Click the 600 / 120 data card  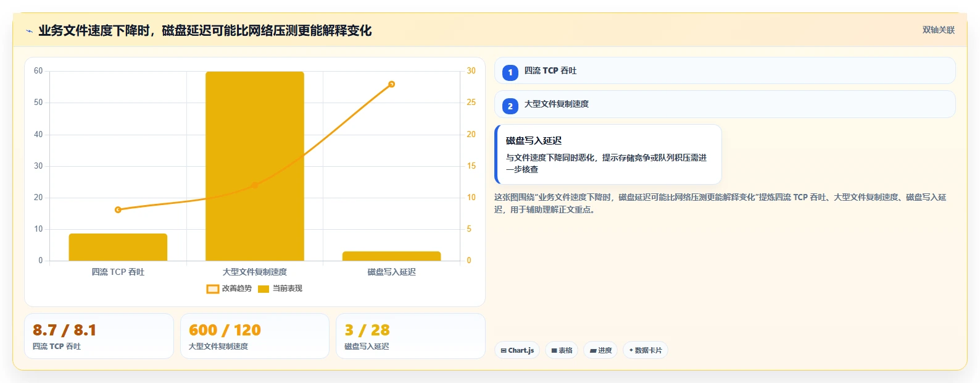[255, 336]
